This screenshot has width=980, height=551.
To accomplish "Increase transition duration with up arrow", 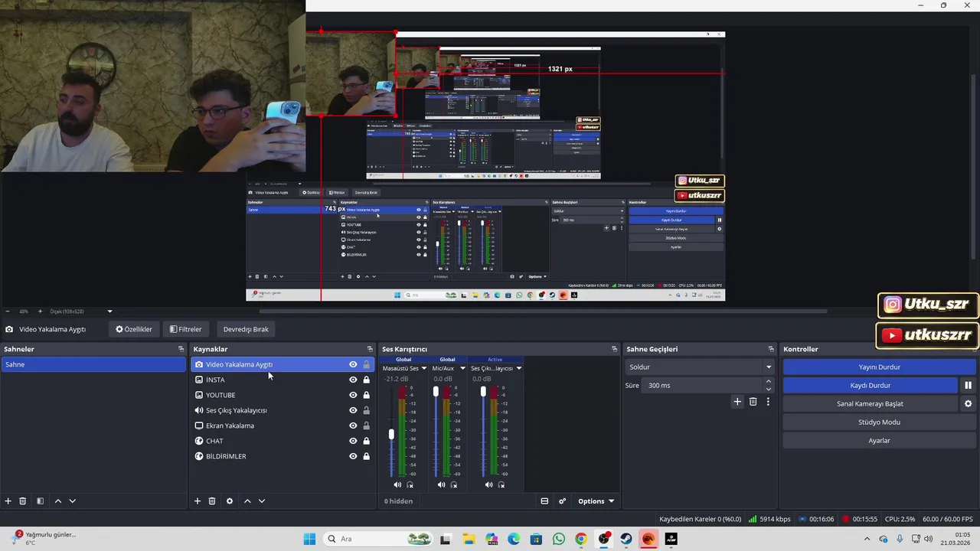I will point(769,381).
